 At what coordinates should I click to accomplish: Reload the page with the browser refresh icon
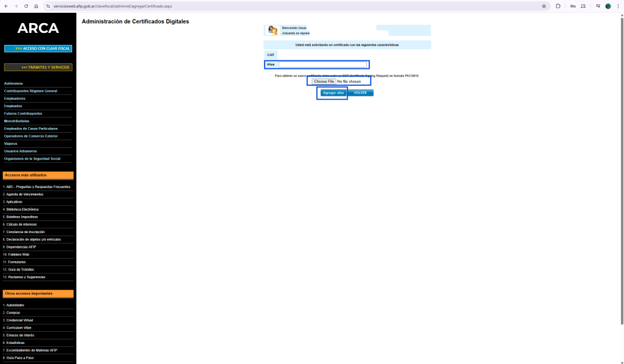(x=26, y=6)
